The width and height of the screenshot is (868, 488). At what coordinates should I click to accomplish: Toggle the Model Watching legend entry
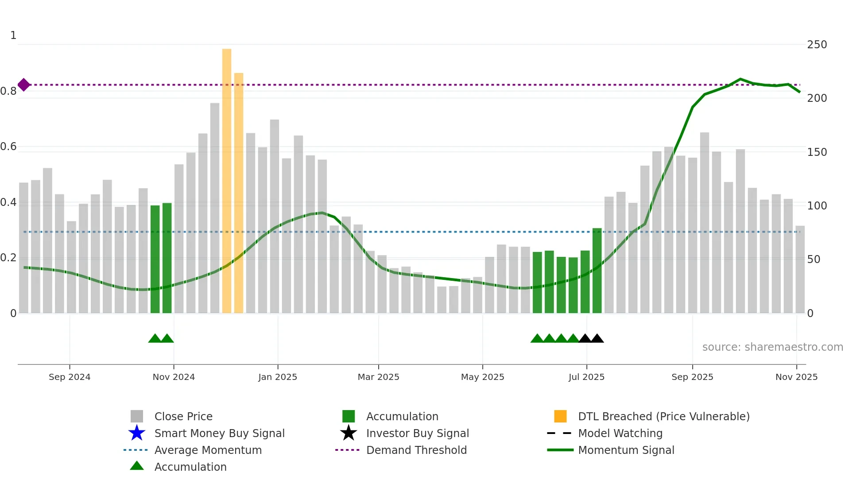tap(620, 433)
